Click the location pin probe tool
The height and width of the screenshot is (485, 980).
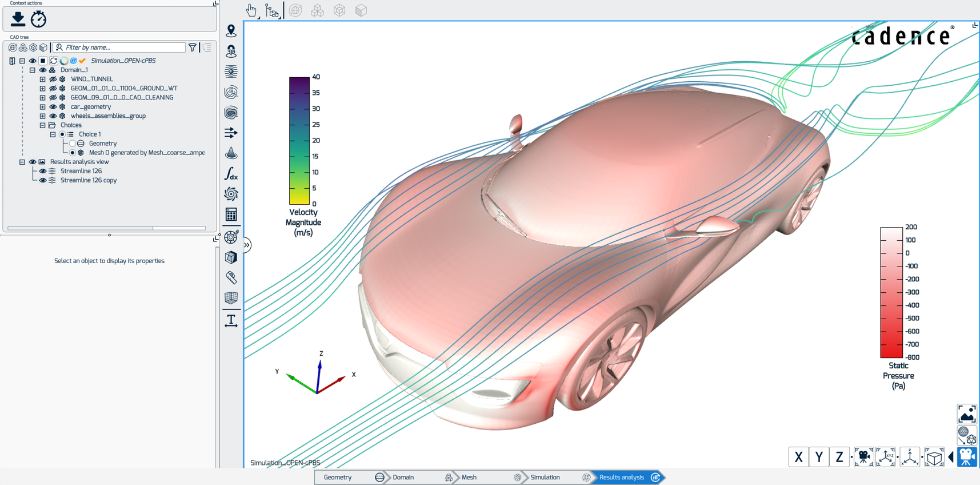231,31
